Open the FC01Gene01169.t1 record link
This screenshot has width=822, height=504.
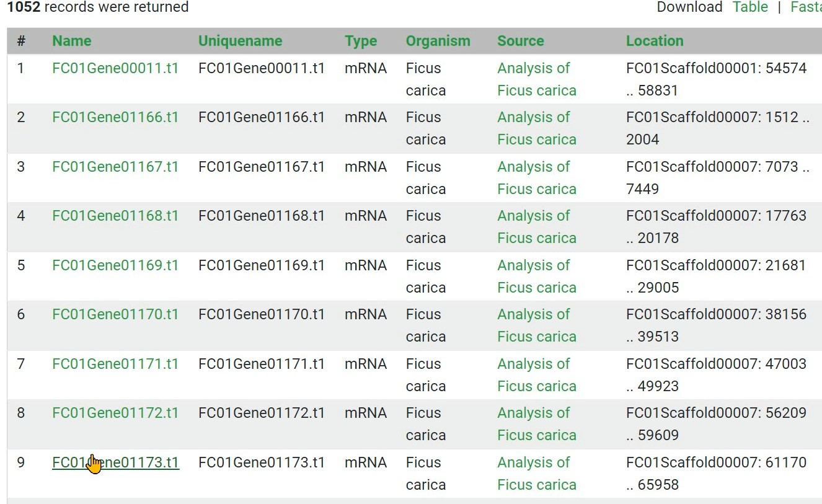115,265
